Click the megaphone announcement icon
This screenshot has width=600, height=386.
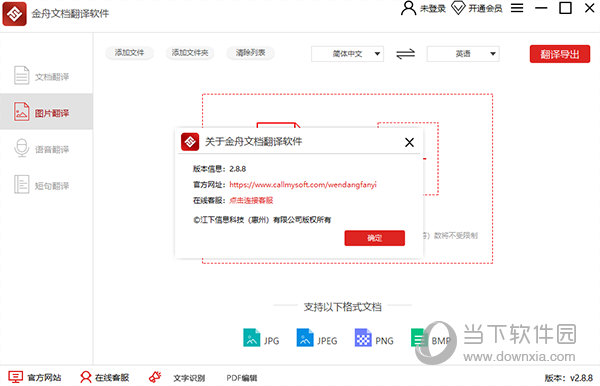click(x=155, y=377)
